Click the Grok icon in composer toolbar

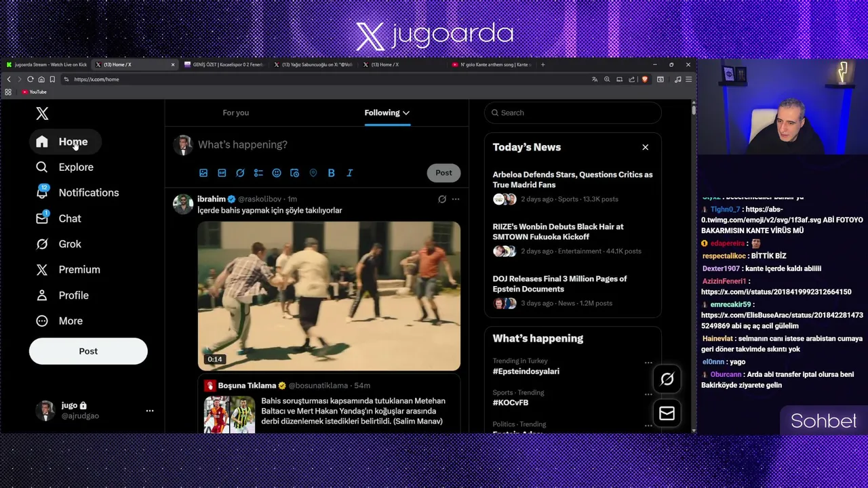[x=240, y=173]
